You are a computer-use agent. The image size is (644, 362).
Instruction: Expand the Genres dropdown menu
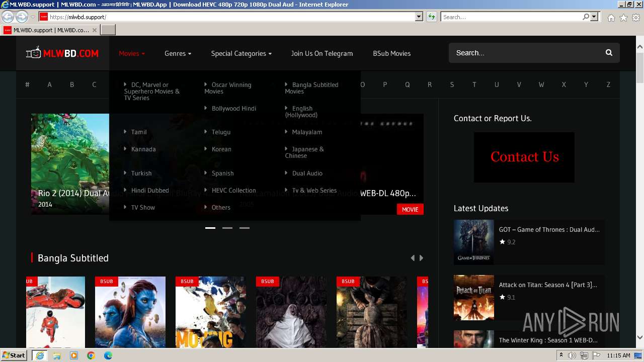(178, 53)
